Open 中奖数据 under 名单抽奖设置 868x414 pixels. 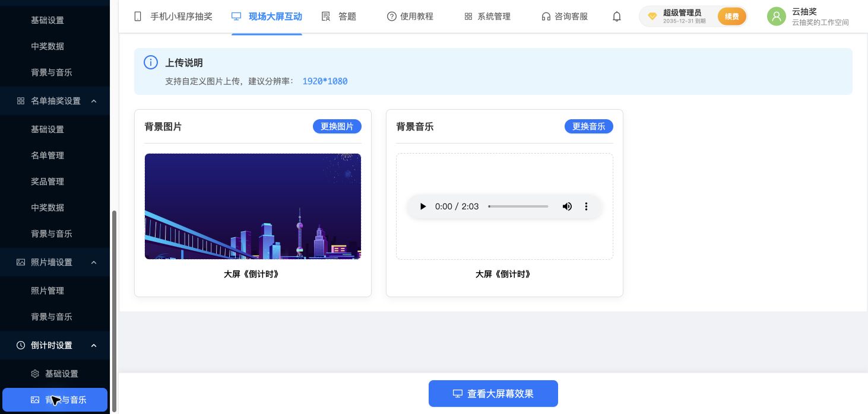point(47,208)
